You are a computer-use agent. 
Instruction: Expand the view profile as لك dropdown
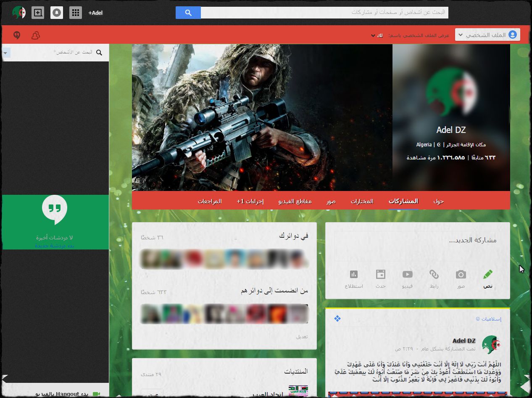tap(376, 35)
